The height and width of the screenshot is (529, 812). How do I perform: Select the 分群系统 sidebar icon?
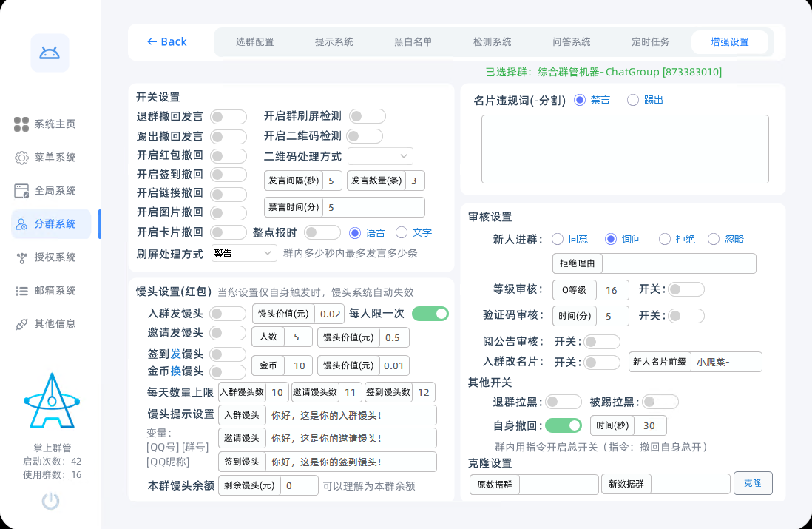tap(50, 223)
